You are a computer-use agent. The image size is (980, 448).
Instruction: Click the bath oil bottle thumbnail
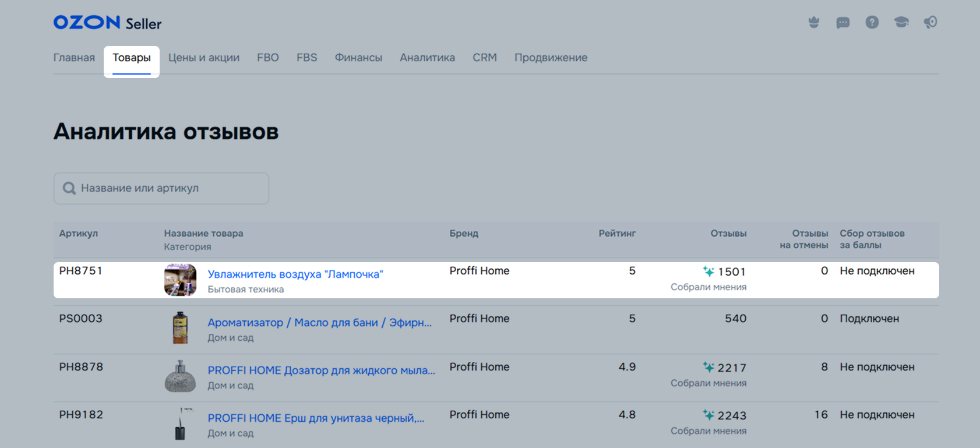point(180,327)
